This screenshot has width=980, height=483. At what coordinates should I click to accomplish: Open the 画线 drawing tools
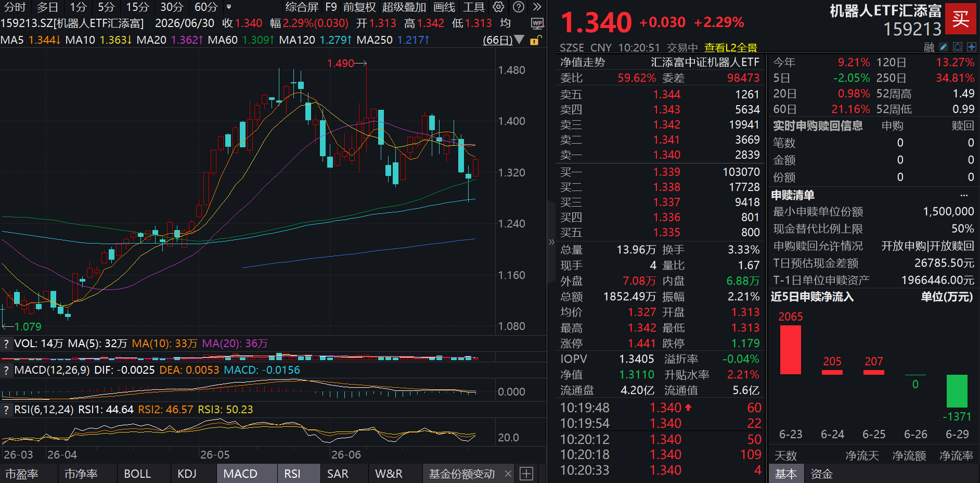coord(444,7)
